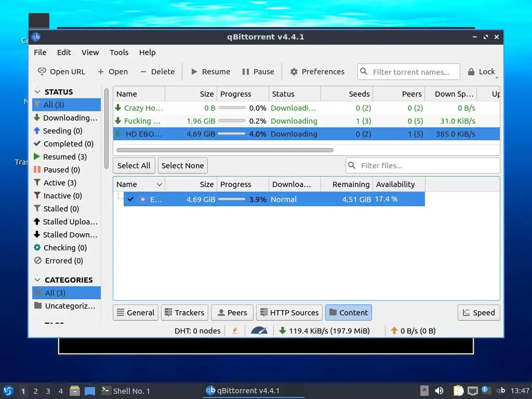Click Select None files button
The width and height of the screenshot is (532, 399).
pos(182,166)
